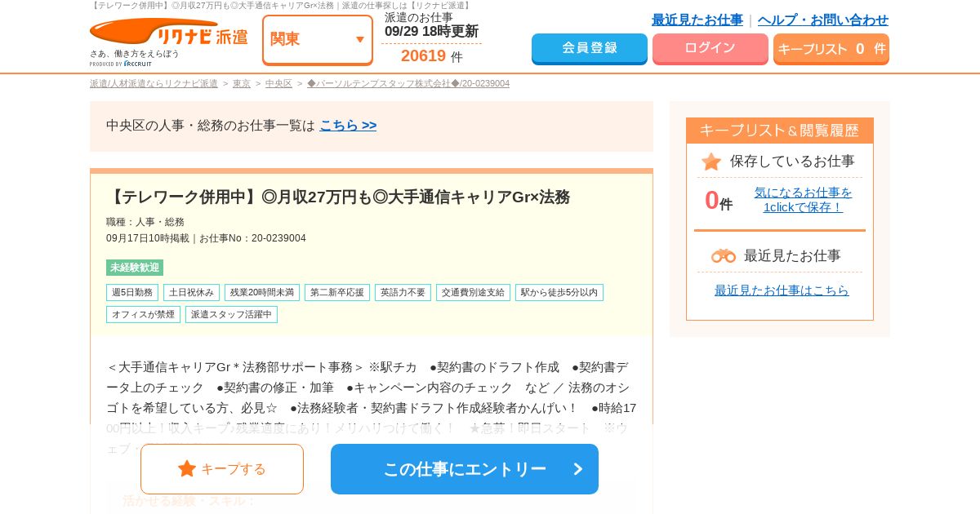Click the star icon on キープする button
This screenshot has width=980, height=514.
pos(187,468)
